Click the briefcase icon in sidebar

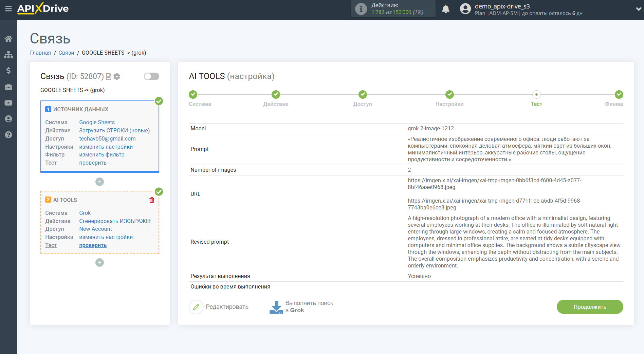[8, 87]
